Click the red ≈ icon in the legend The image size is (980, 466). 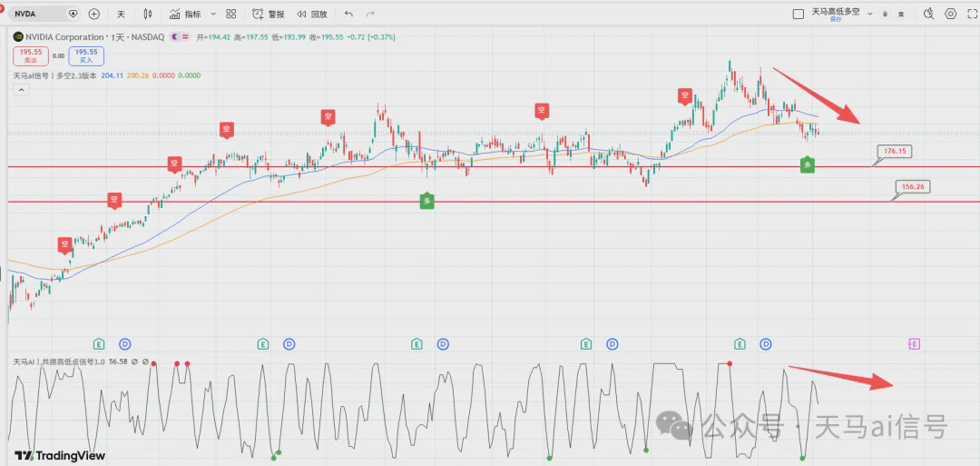click(x=186, y=37)
